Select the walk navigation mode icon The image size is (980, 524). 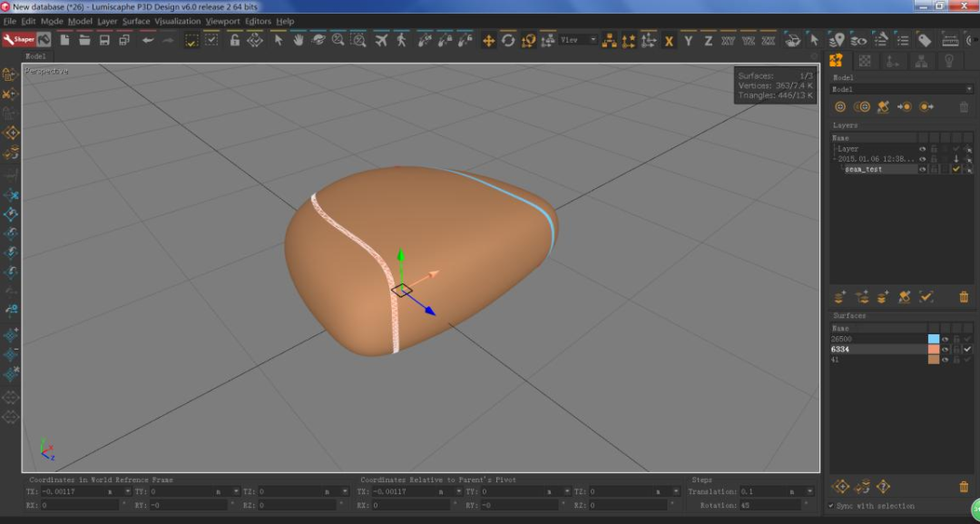click(x=401, y=40)
